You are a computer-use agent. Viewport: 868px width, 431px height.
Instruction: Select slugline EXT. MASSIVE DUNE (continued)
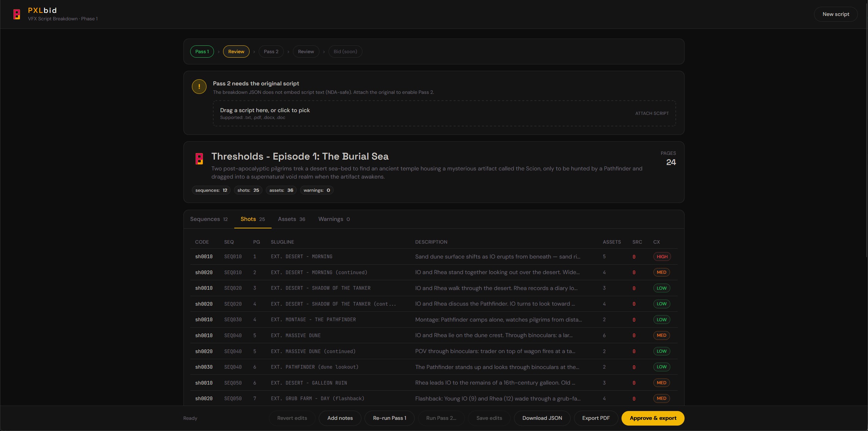point(313,351)
